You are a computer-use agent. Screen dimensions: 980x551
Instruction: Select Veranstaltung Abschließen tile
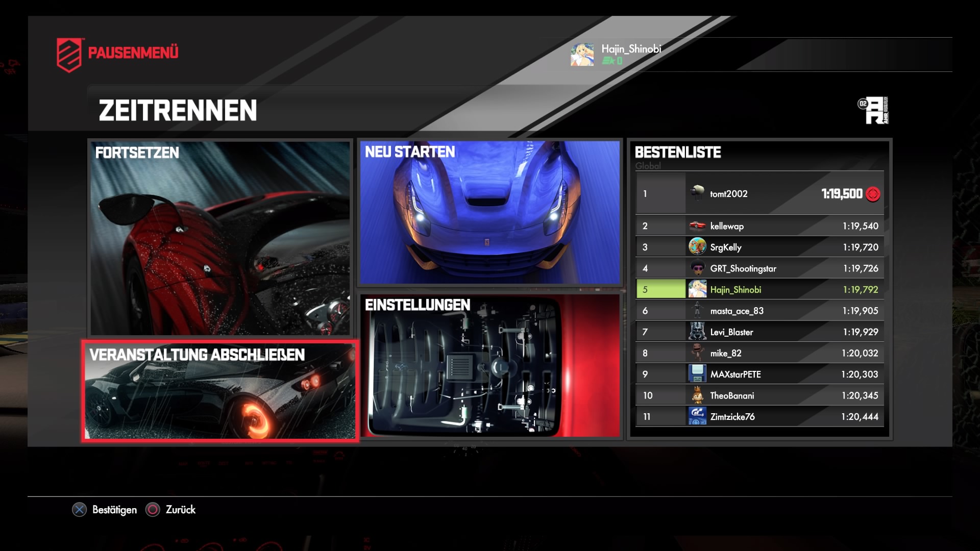point(220,391)
